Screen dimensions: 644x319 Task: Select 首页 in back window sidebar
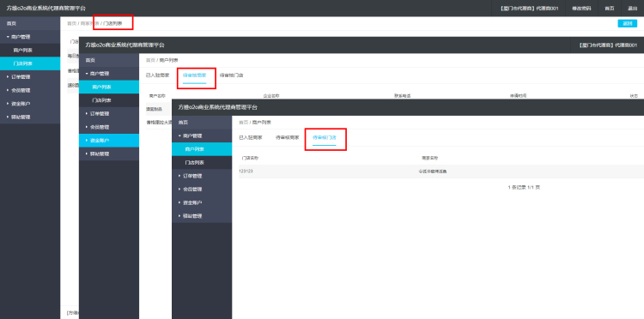(x=30, y=24)
